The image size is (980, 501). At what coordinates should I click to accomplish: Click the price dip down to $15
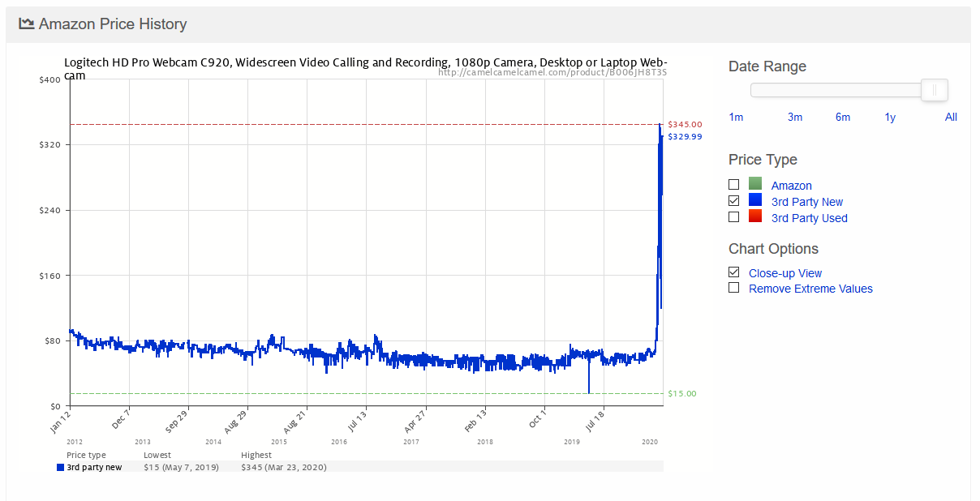[589, 377]
